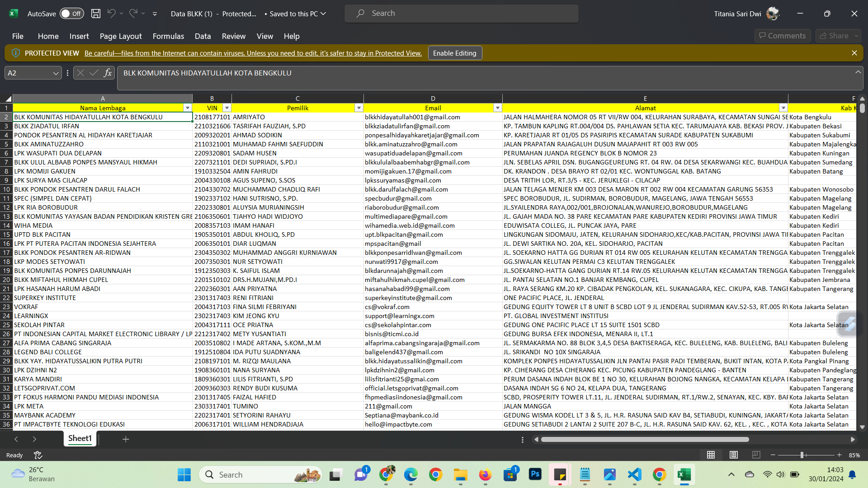Click the Select All corner triangle
The width and height of the screenshot is (868, 488).
click(7, 99)
